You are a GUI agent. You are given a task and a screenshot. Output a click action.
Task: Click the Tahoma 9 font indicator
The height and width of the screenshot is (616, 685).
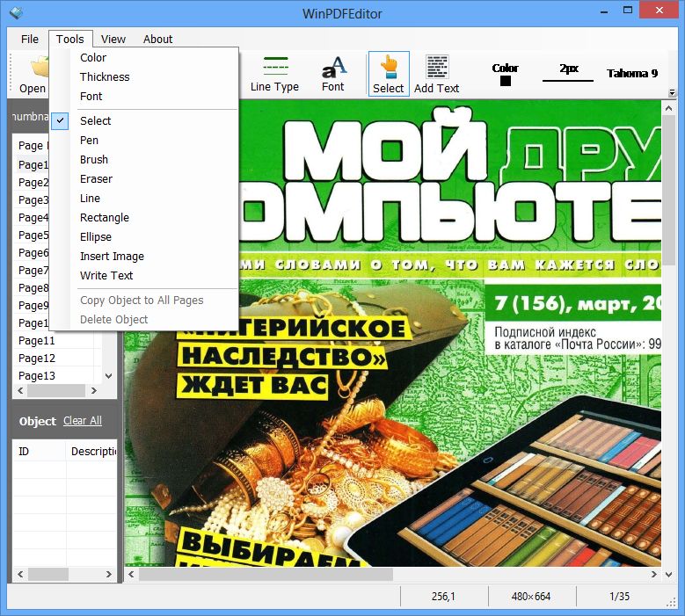(632, 73)
